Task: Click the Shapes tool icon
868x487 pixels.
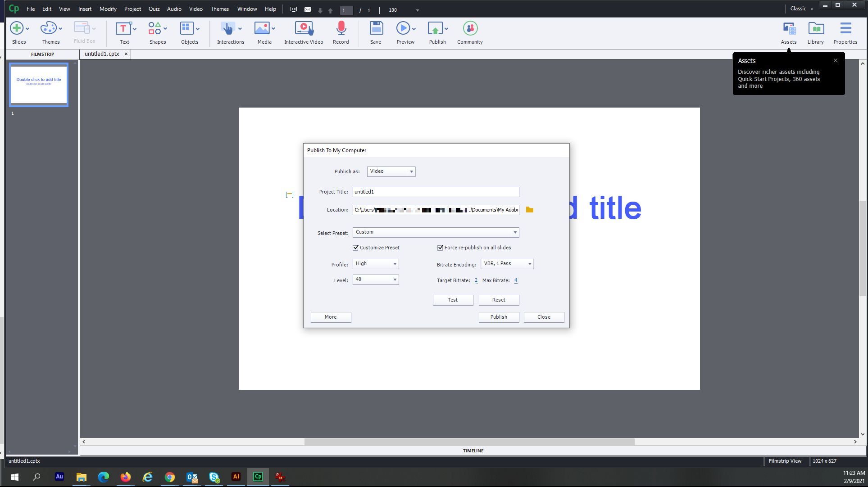Action: click(155, 28)
